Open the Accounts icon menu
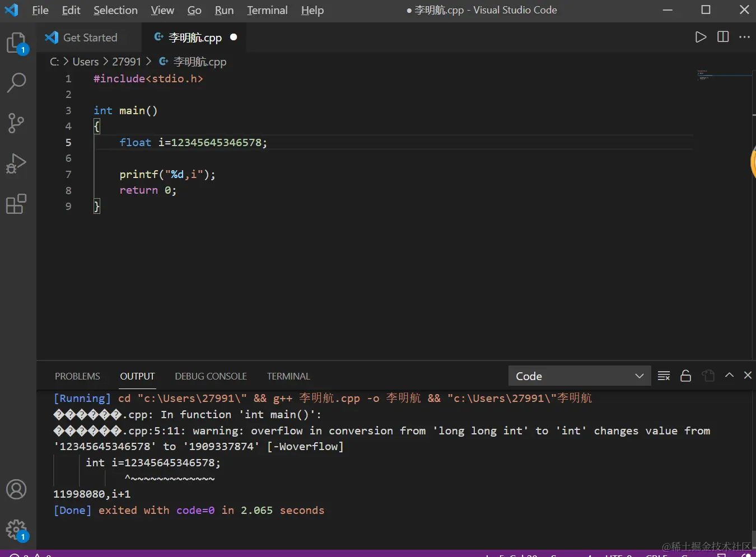The width and height of the screenshot is (756, 557). [16, 489]
